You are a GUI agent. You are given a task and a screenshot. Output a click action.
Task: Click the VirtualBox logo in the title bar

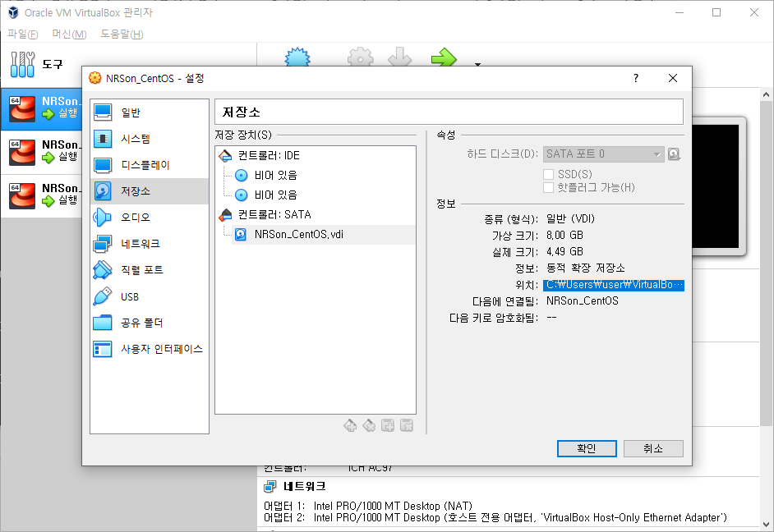click(x=13, y=12)
